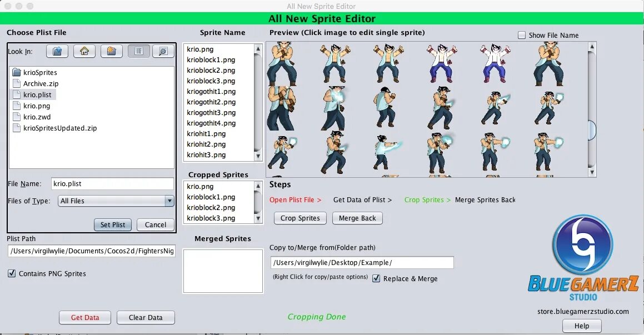Go to Home folder icon
Viewport: 644px width, 335px height.
(x=84, y=51)
